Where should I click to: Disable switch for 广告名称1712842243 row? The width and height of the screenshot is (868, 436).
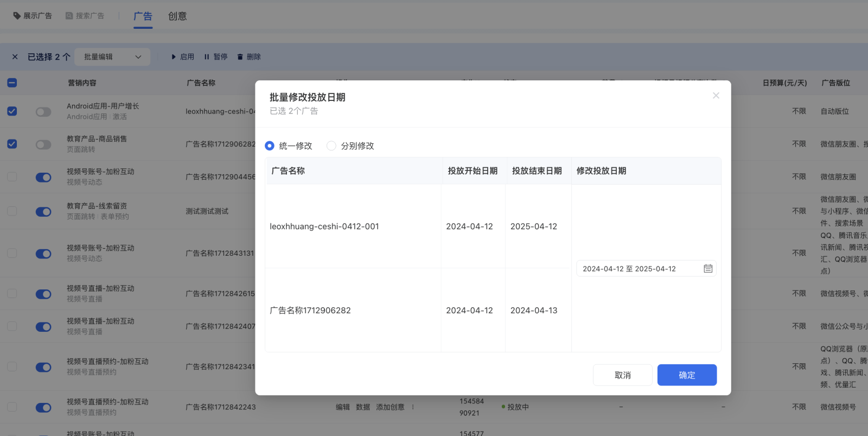pos(43,408)
